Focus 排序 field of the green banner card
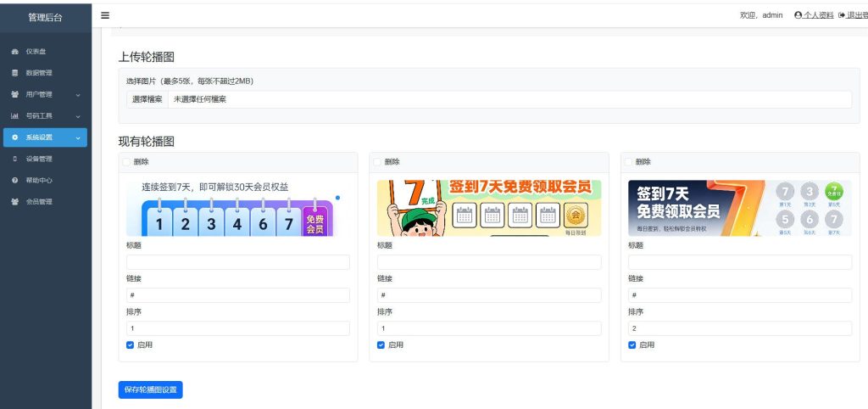The image size is (868, 409). point(489,328)
